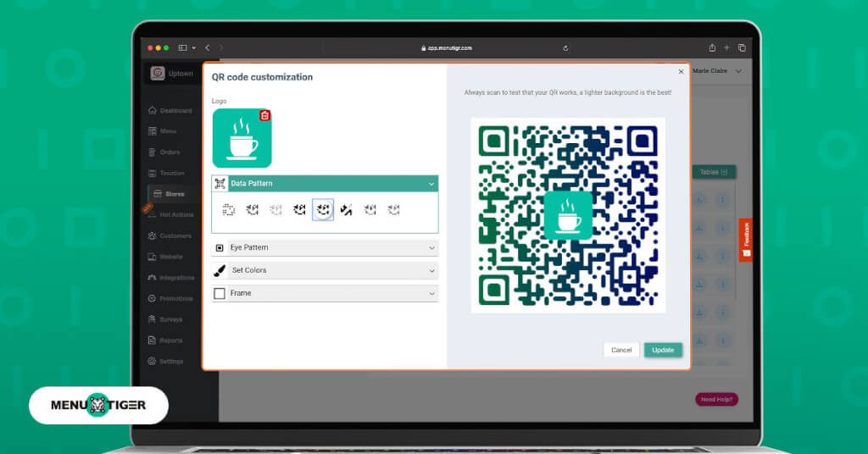Click the coffee cup logo thumbnail
868x454 pixels.
[242, 138]
